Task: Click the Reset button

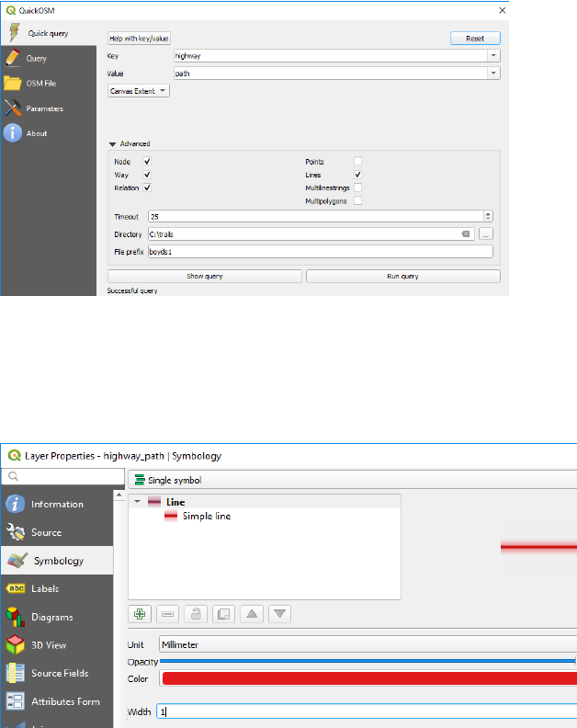Action: pos(475,39)
